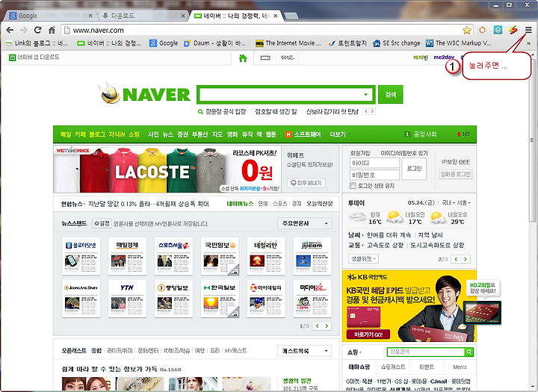
Task: Click the shopping 상품검색 field
Action: 426,352
